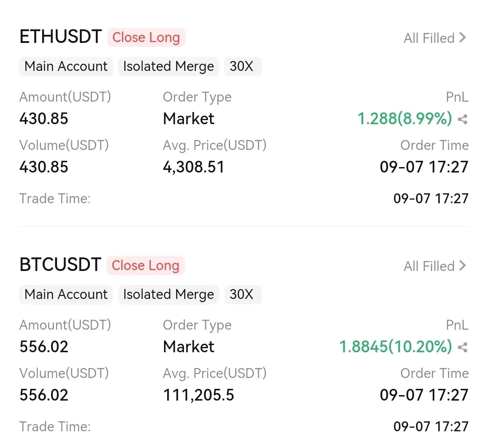The image size is (488, 448).
Task: Tap Isolated Merge tag on ETHUSDT order
Action: [169, 66]
